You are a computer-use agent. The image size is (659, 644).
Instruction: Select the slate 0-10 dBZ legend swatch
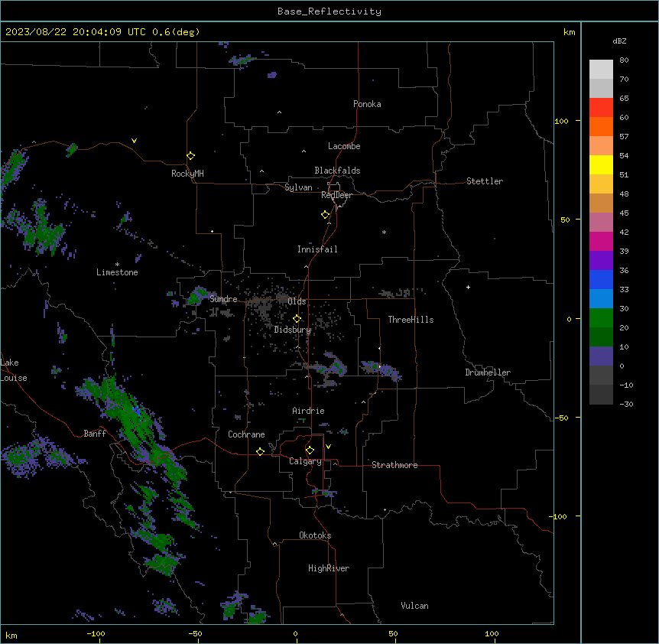[601, 356]
